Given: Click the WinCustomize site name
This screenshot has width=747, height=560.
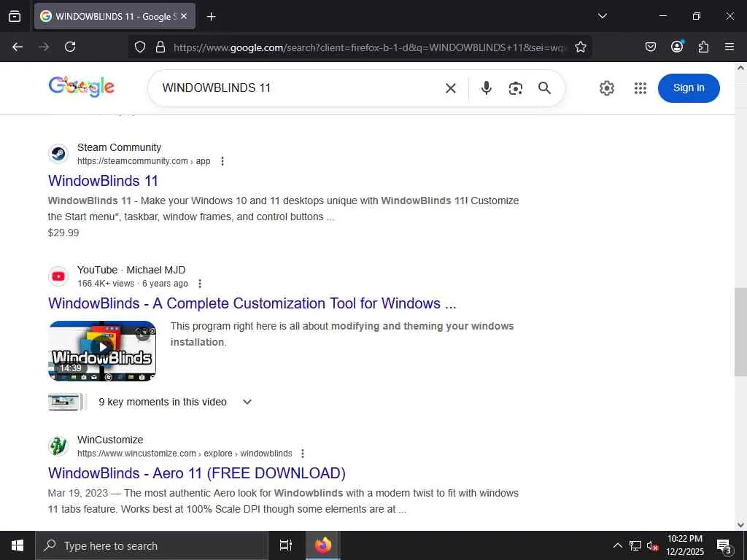Looking at the screenshot, I should coord(110,440).
